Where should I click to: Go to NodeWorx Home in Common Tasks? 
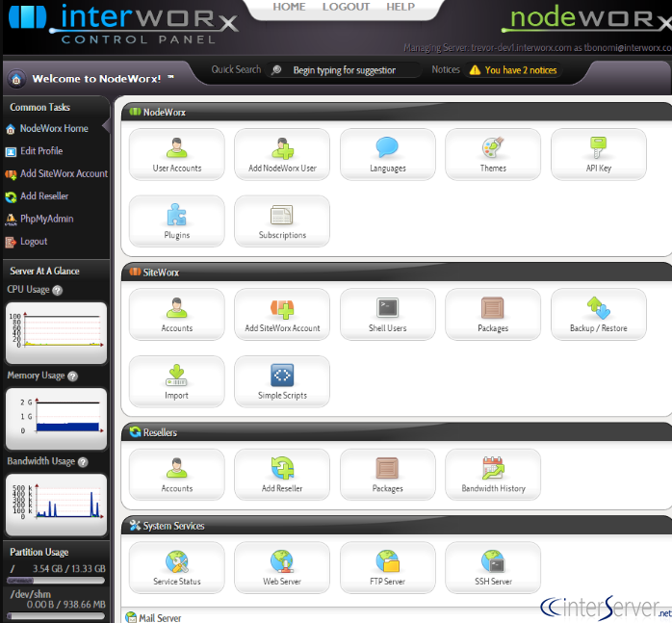(x=47, y=128)
